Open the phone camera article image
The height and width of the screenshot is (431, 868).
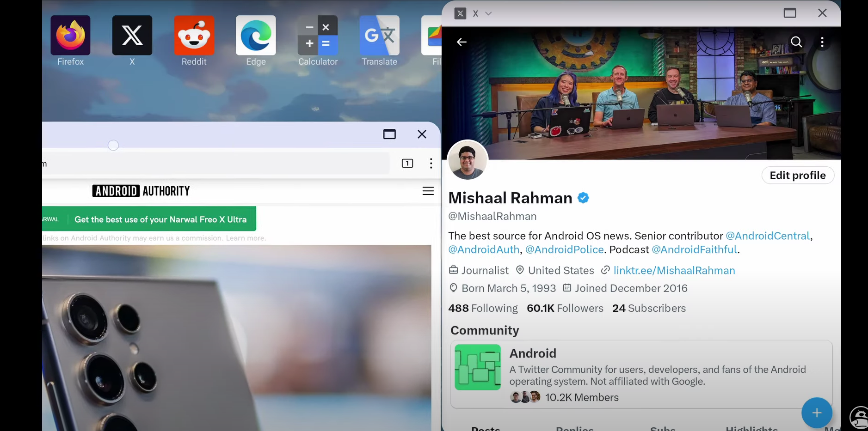pos(237,338)
